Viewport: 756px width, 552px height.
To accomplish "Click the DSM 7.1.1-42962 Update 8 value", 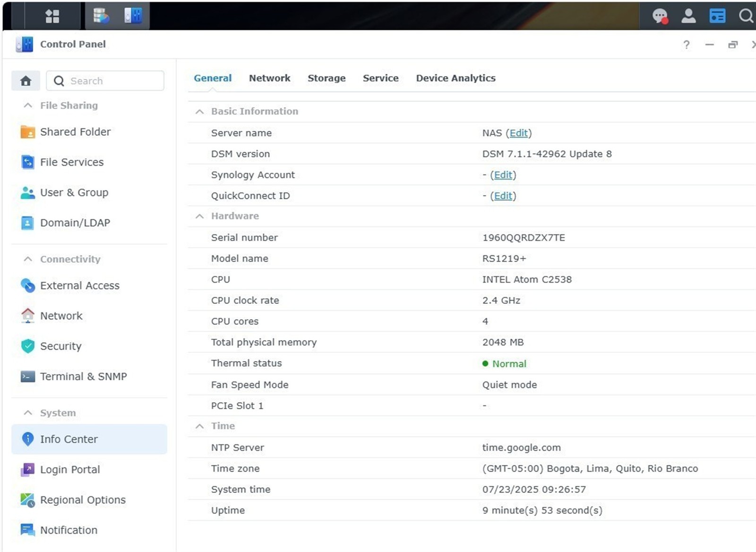I will 547,154.
